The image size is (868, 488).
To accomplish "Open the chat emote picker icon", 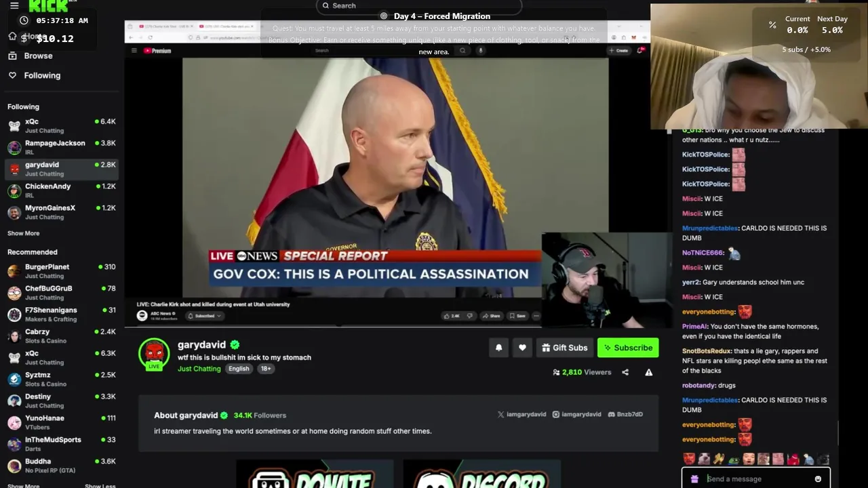I will [818, 479].
